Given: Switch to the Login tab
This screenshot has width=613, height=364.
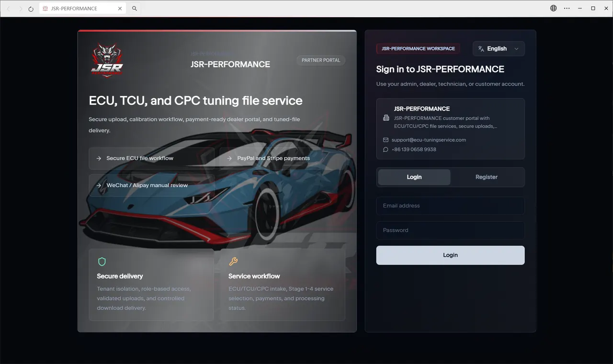Looking at the screenshot, I should pyautogui.click(x=414, y=177).
